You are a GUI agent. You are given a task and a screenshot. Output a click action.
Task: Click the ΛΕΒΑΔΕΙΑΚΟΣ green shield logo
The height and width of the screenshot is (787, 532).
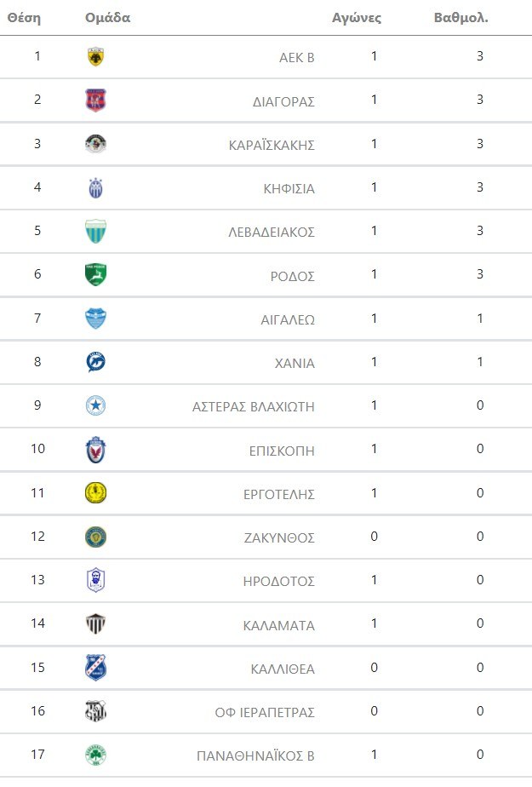[96, 231]
